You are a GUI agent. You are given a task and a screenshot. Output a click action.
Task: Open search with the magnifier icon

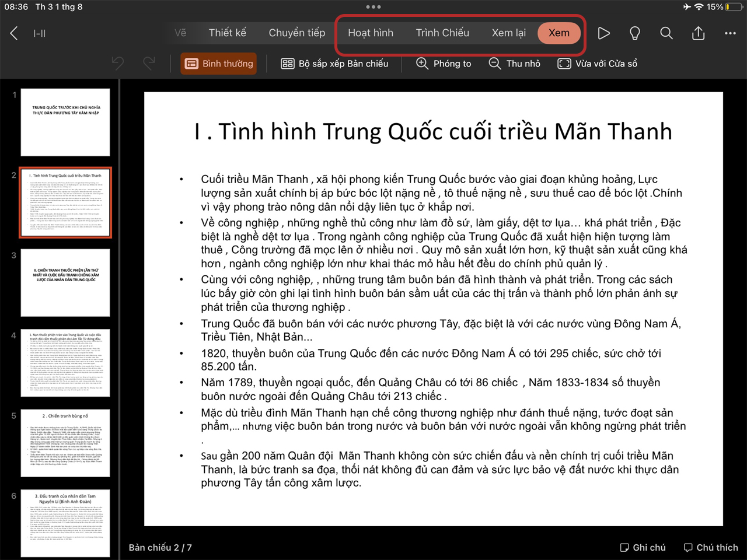click(666, 33)
